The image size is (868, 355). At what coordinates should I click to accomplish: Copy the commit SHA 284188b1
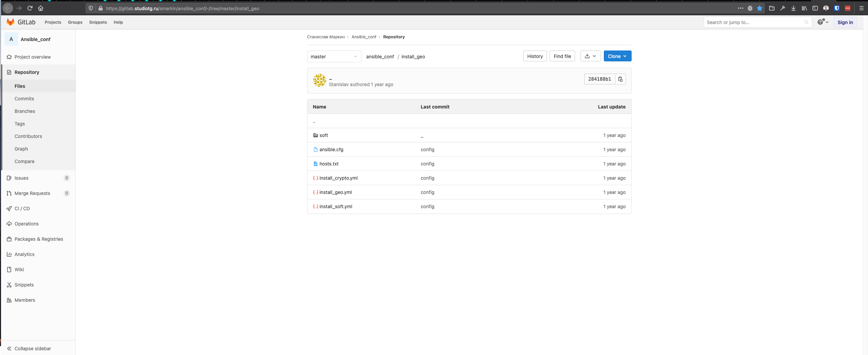[x=620, y=79]
